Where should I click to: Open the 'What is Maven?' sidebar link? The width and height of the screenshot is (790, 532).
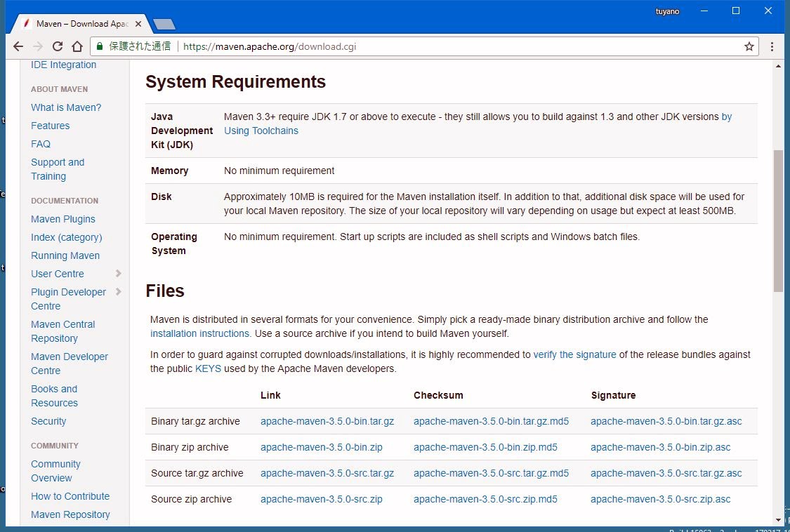point(66,107)
